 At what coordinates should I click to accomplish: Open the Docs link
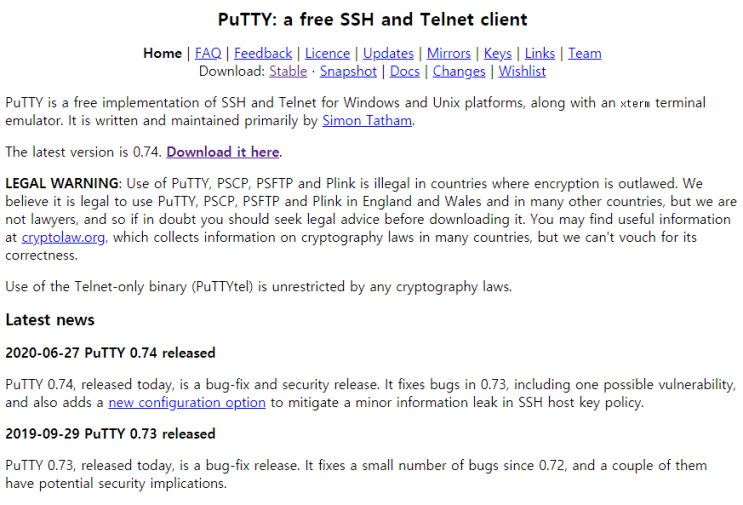click(x=405, y=72)
